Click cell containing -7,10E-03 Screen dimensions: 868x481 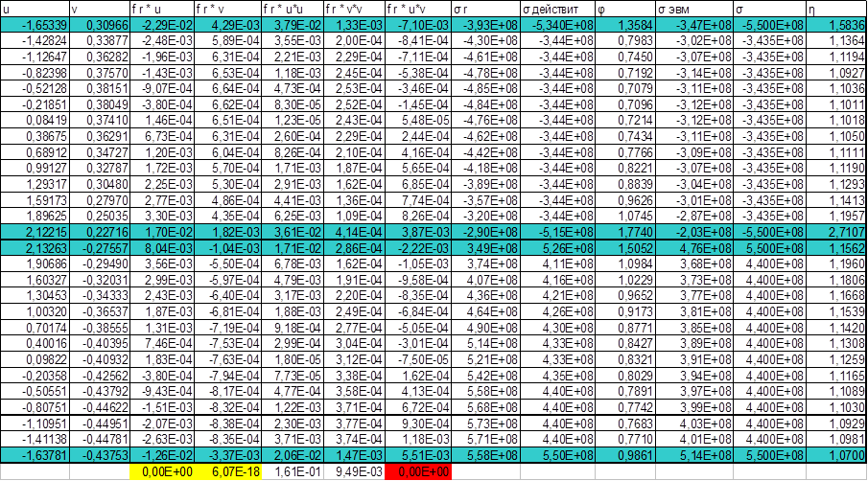[418, 25]
